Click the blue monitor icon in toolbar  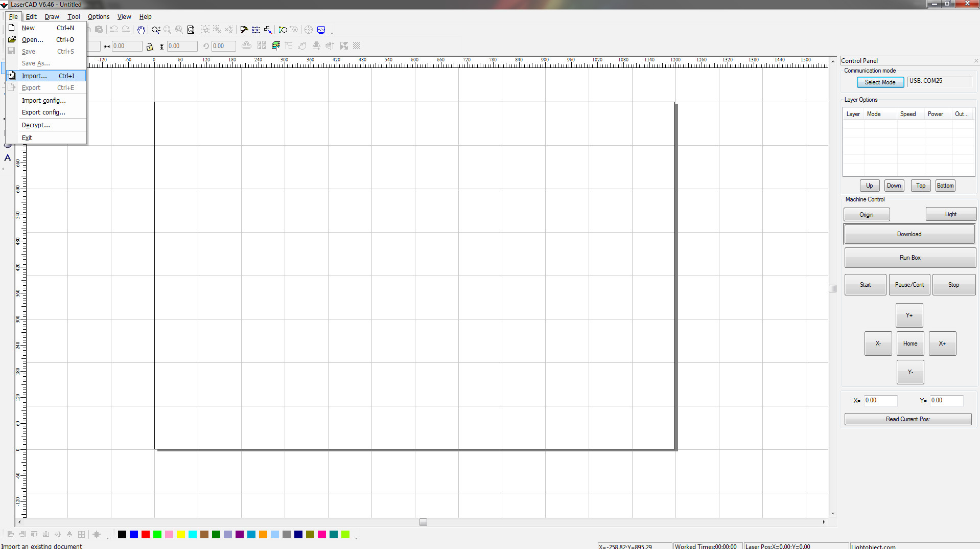pyautogui.click(x=321, y=30)
